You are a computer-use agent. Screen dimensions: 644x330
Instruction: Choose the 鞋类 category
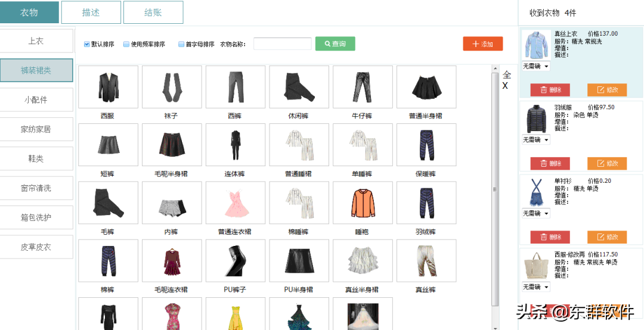[x=36, y=159]
